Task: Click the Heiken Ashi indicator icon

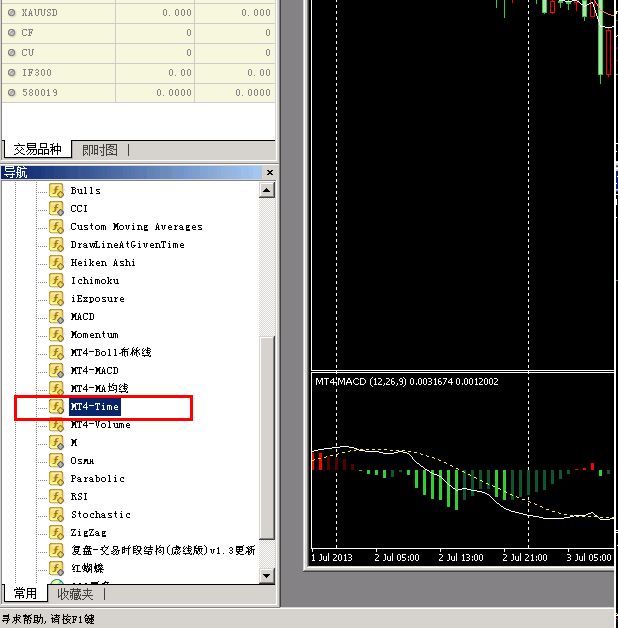Action: tap(57, 263)
